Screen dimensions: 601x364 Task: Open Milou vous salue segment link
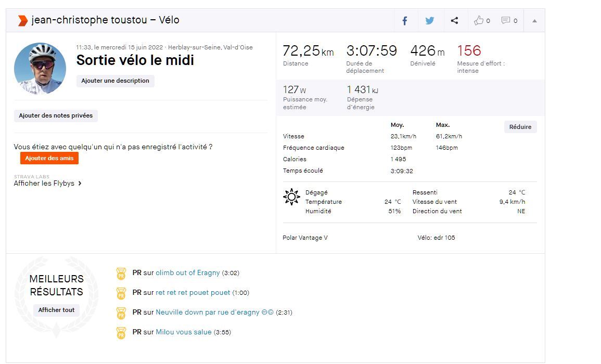(x=184, y=332)
